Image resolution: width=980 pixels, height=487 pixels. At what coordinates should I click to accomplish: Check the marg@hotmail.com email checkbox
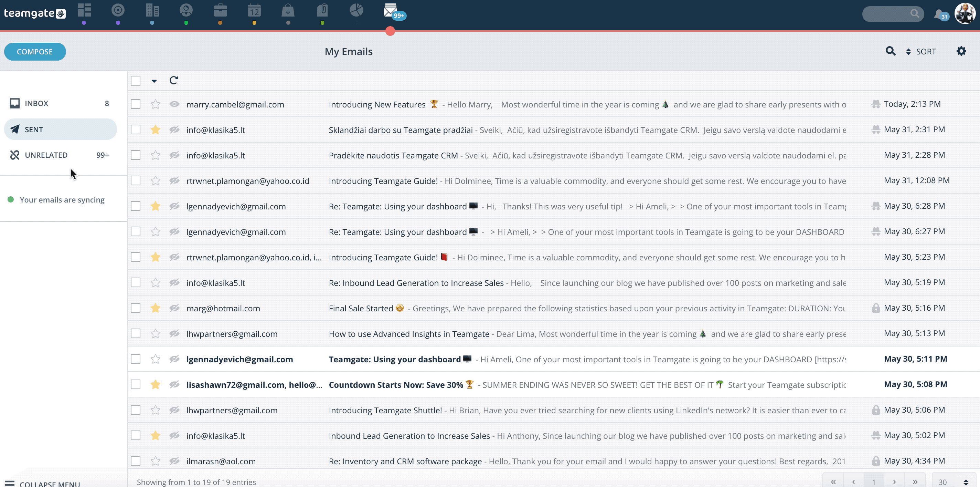(x=136, y=308)
